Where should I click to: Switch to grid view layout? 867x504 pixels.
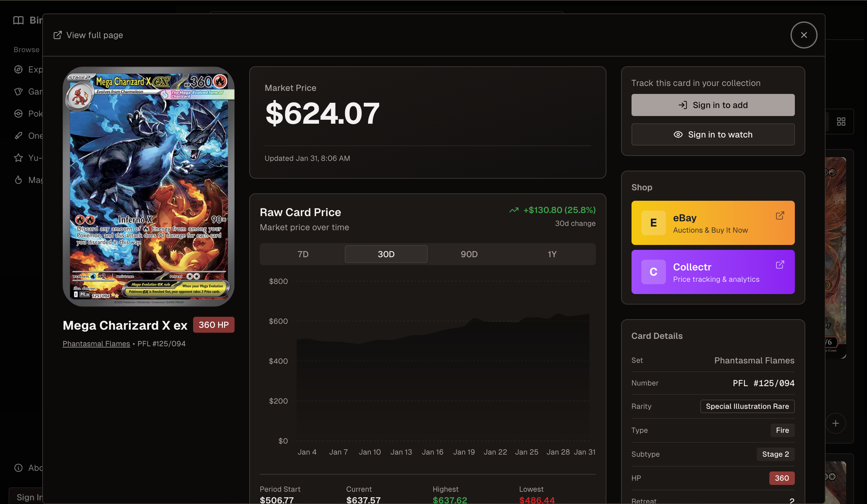click(x=842, y=122)
